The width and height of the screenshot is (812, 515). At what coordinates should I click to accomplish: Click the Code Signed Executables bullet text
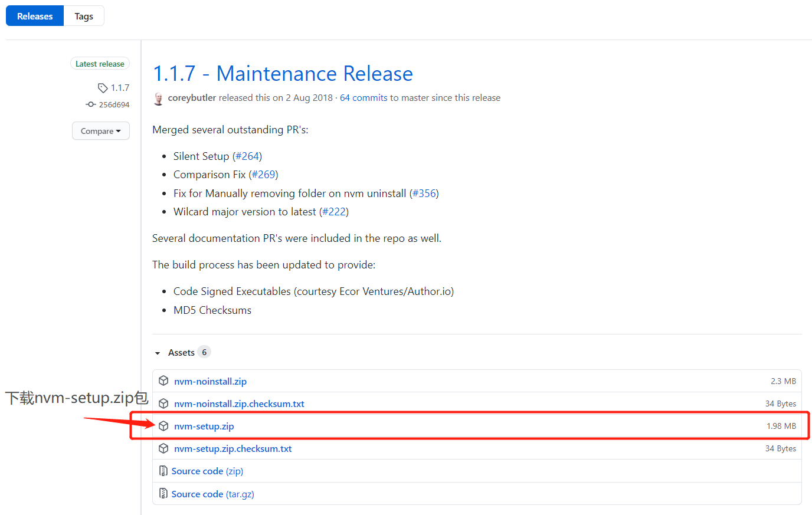(313, 291)
